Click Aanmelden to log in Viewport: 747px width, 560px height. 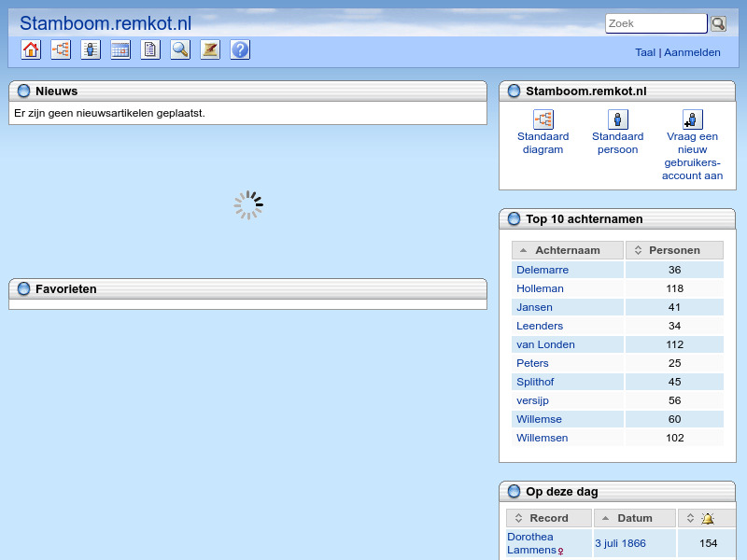[692, 52]
